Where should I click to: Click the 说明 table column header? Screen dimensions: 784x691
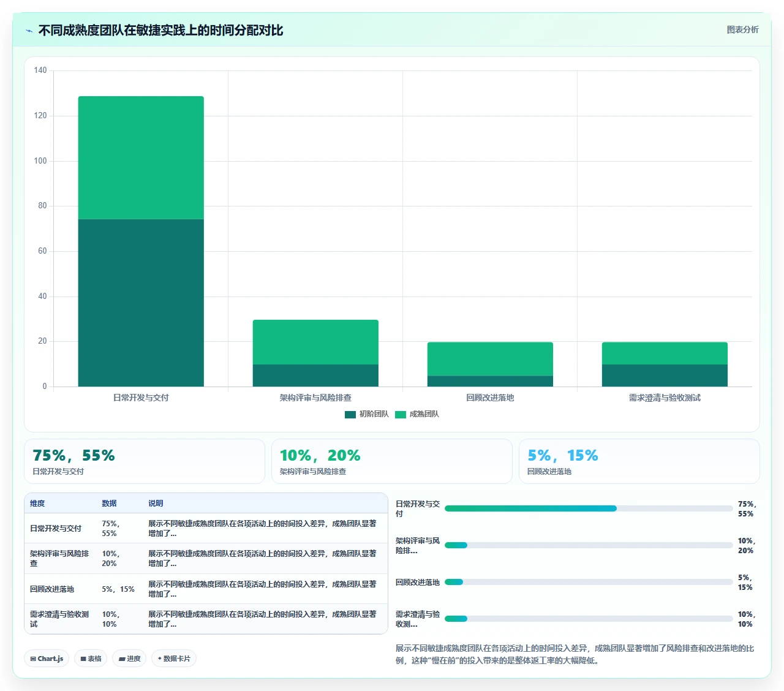coord(156,504)
